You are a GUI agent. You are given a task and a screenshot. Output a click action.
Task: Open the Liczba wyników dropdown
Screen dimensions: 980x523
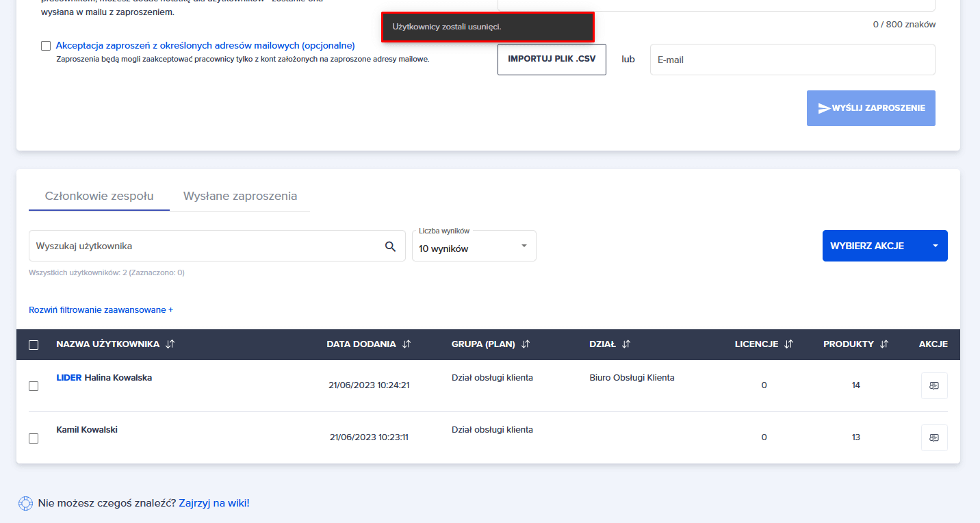pyautogui.click(x=474, y=246)
